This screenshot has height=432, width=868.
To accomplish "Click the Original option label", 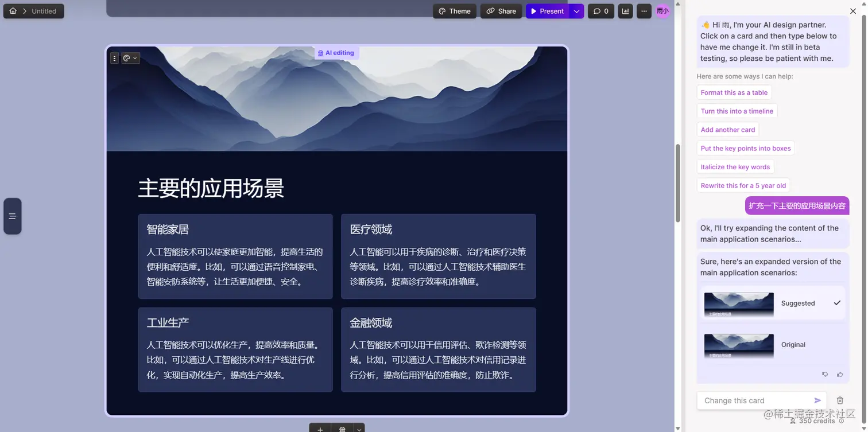I will 793,345.
